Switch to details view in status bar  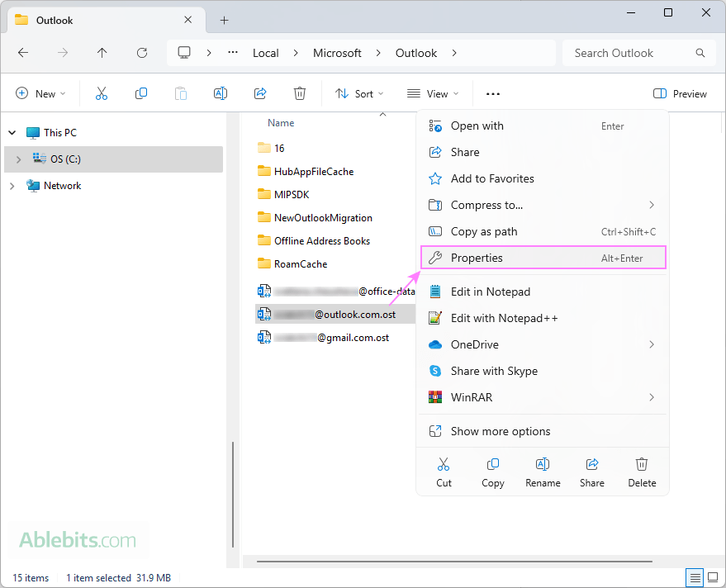click(x=695, y=577)
